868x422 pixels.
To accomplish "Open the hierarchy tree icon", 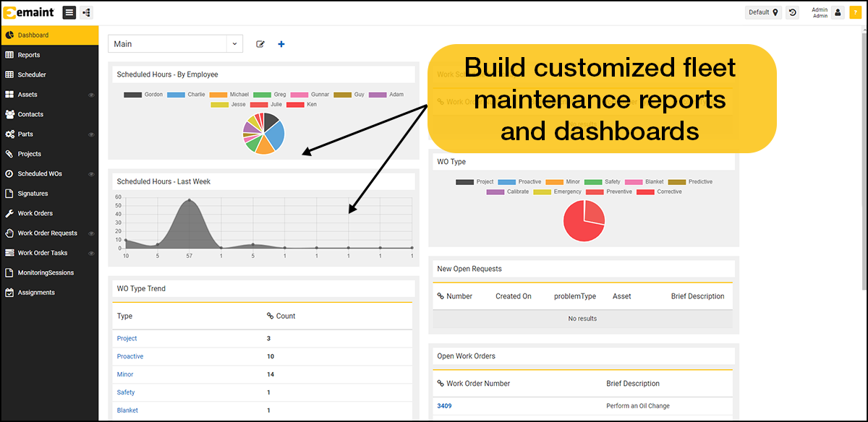I will click(x=87, y=12).
